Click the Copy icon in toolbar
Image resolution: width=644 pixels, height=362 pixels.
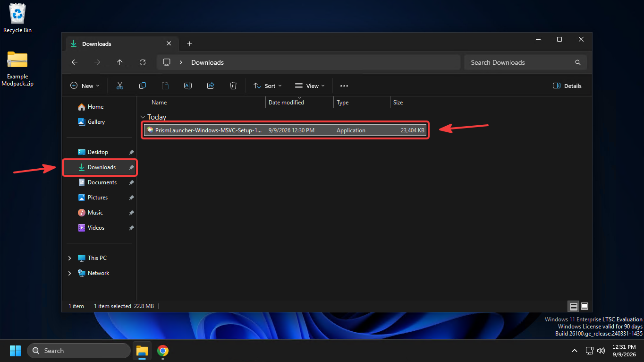pos(143,86)
